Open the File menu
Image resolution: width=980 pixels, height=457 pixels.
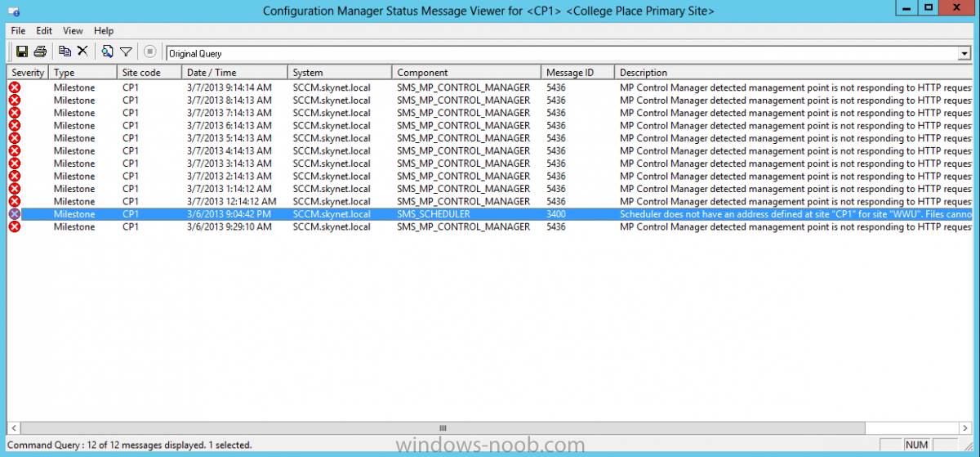click(x=19, y=30)
